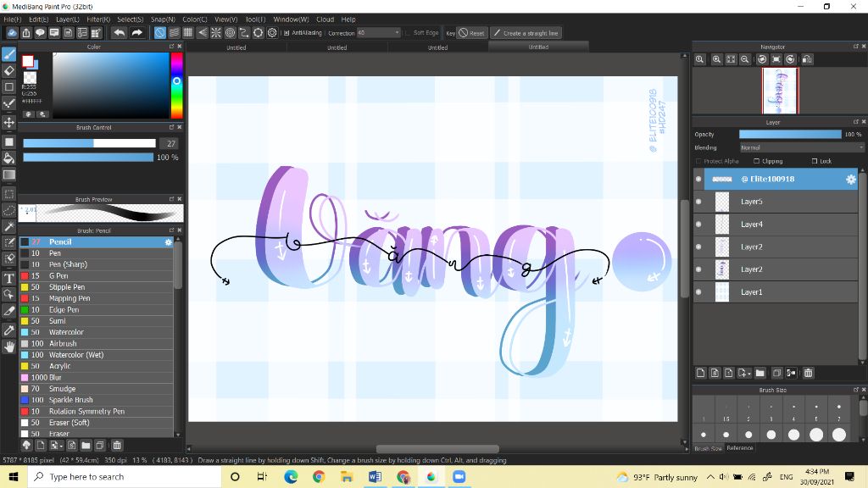The image size is (868, 488).
Task: Select the Bucket fill tool
Action: click(8, 158)
